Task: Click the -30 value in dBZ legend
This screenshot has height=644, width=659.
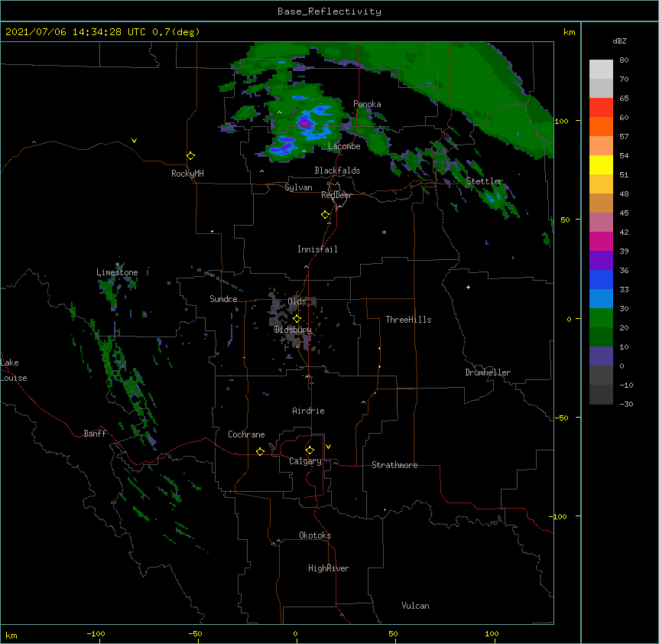Action: click(626, 404)
